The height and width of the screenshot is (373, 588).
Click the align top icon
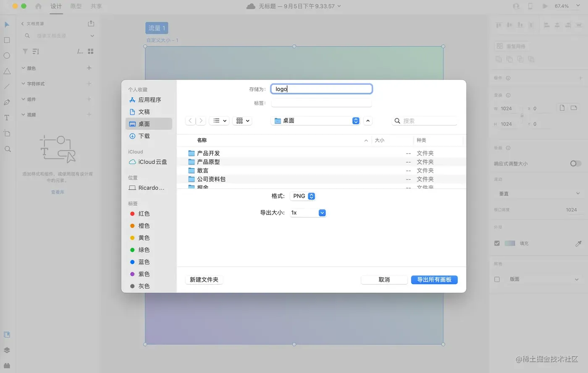(x=499, y=25)
